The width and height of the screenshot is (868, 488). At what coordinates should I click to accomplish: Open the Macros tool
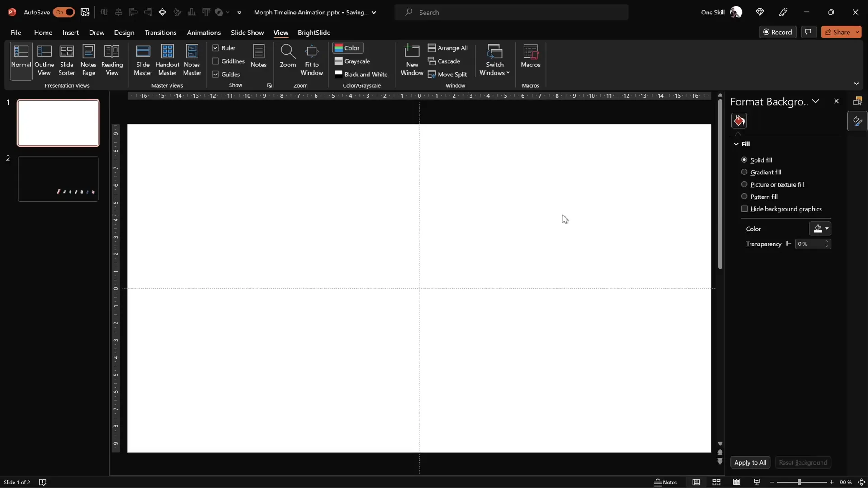click(531, 55)
